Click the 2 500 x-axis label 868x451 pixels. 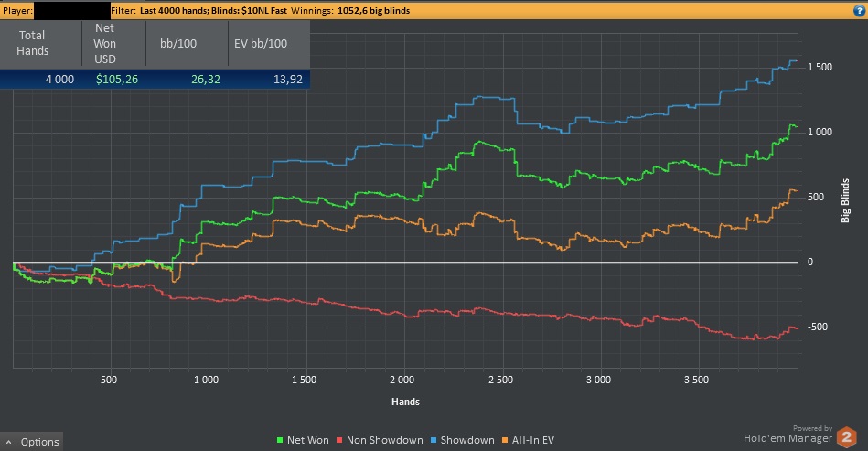pyautogui.click(x=500, y=381)
